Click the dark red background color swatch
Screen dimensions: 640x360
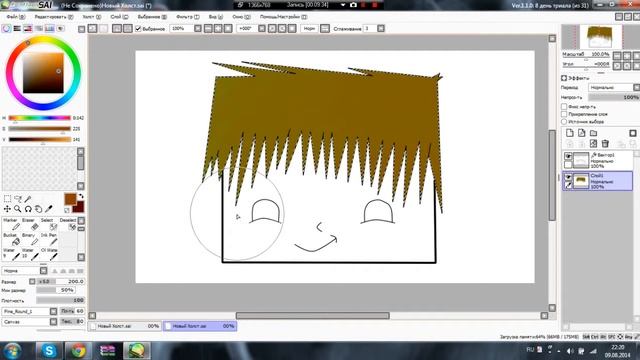79,207
